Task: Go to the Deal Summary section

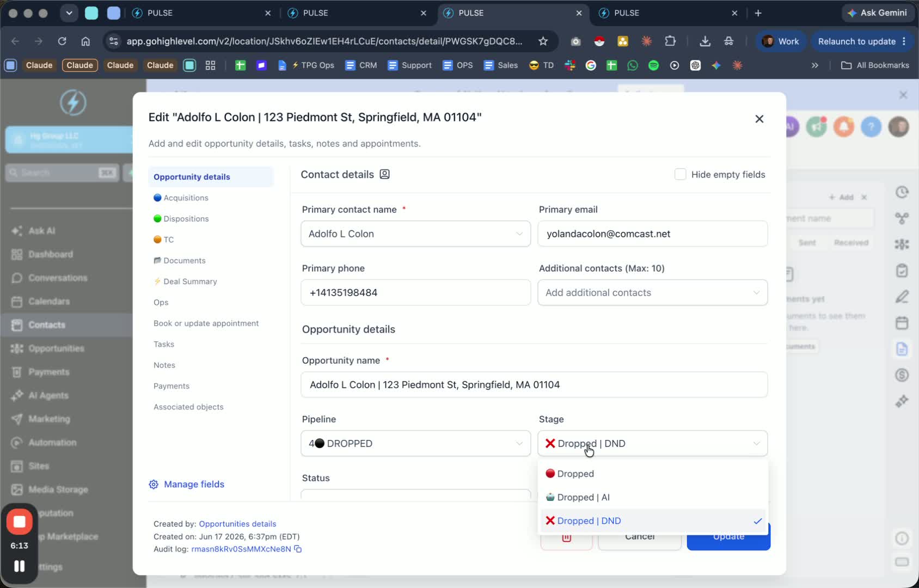Action: tap(190, 281)
